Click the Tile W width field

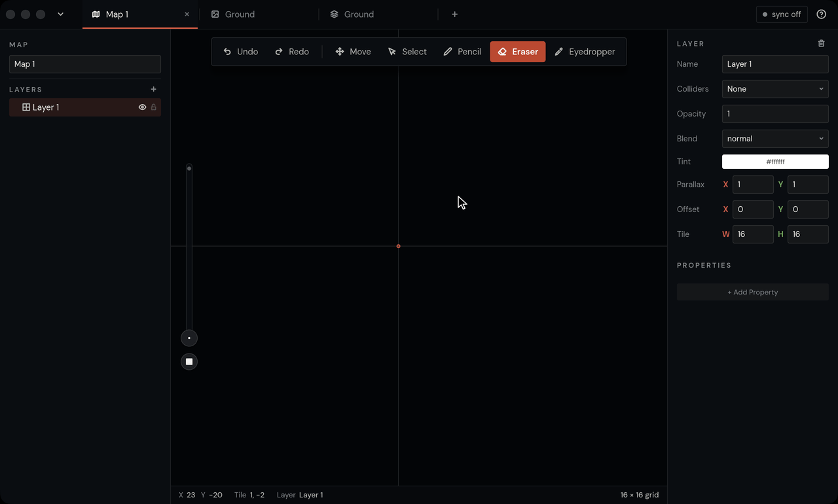[x=753, y=234]
